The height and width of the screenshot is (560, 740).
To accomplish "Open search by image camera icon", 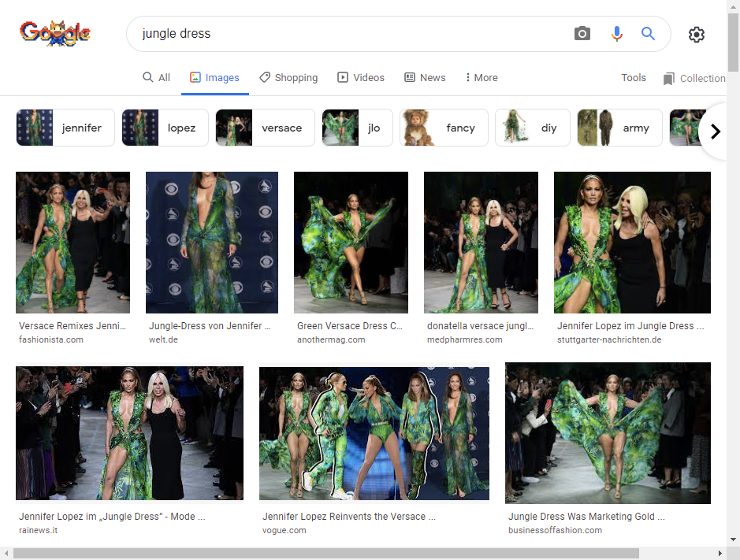I will 582,34.
